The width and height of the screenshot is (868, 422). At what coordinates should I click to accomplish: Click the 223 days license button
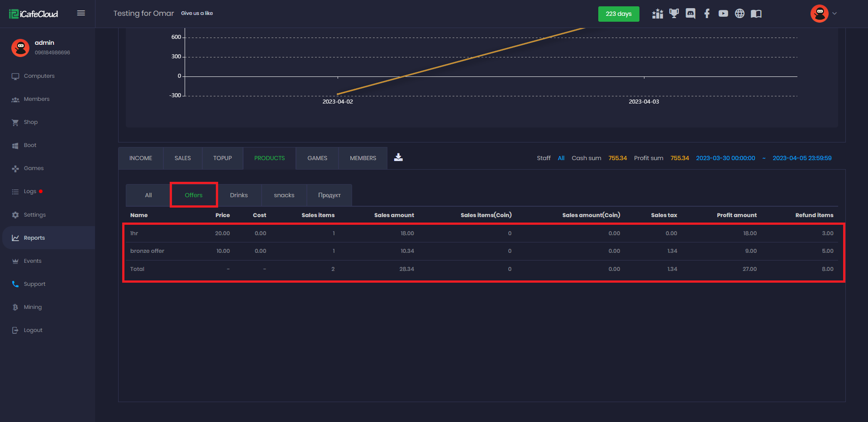click(x=618, y=14)
